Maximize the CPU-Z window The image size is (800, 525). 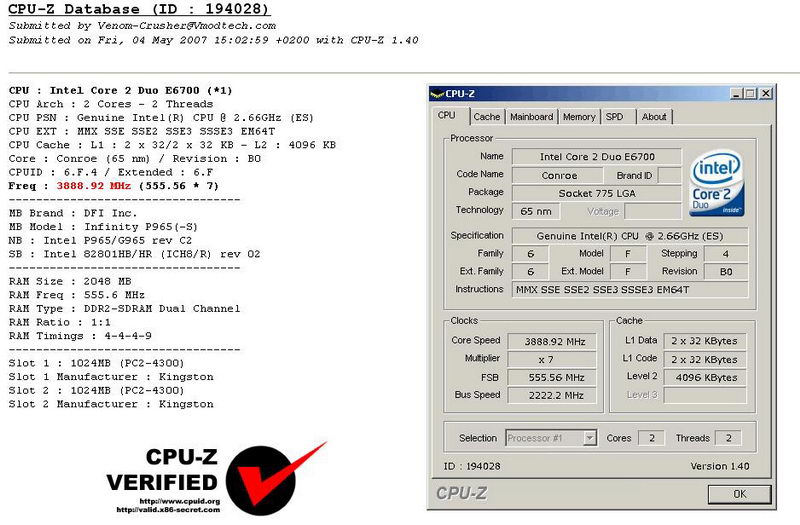coord(750,93)
